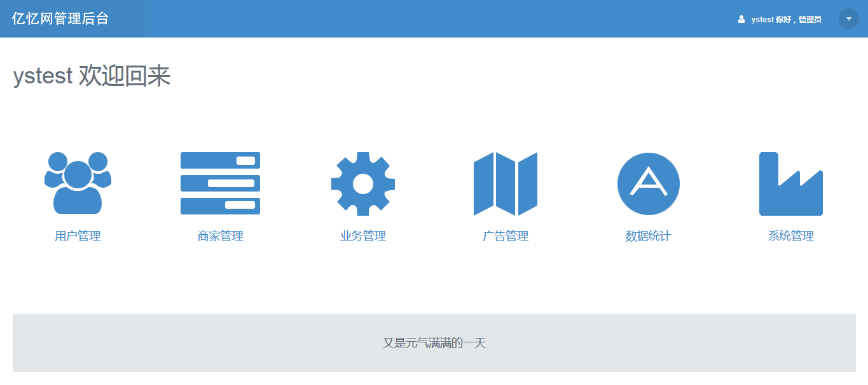Click the 管理员 role text in header
Image resolution: width=868 pixels, height=385 pixels.
[810, 20]
